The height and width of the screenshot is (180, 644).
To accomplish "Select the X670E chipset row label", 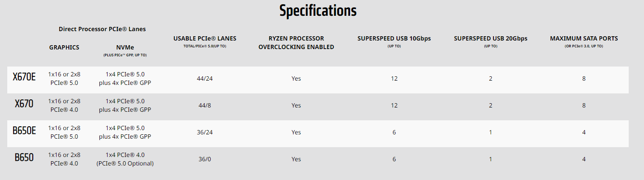I will [24, 77].
